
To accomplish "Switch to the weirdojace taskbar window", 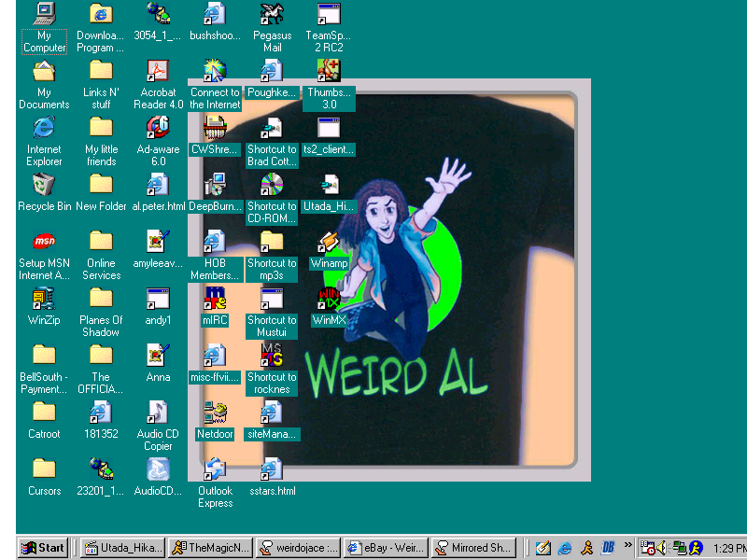I will point(298,548).
